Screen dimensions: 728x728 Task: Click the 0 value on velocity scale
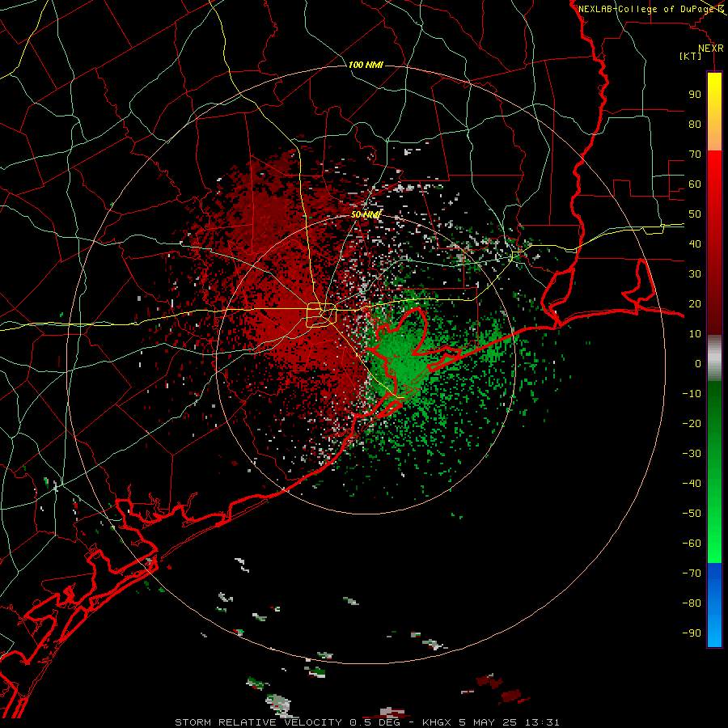pos(698,363)
